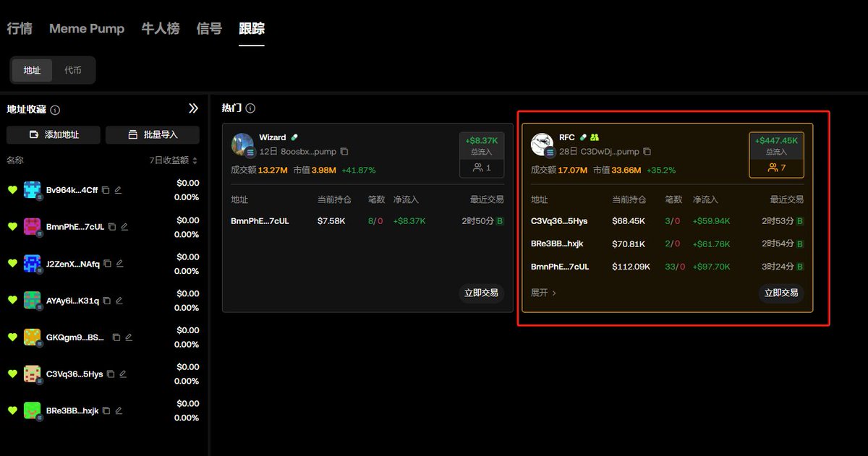Click 3时24分 recent trade in RFC card
868x456 pixels.
[x=778, y=267]
